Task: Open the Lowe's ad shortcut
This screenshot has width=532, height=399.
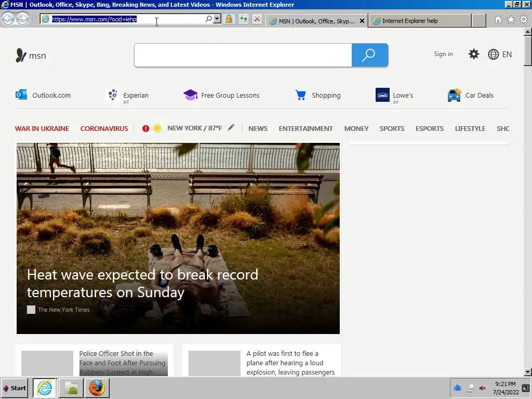Action: point(394,96)
